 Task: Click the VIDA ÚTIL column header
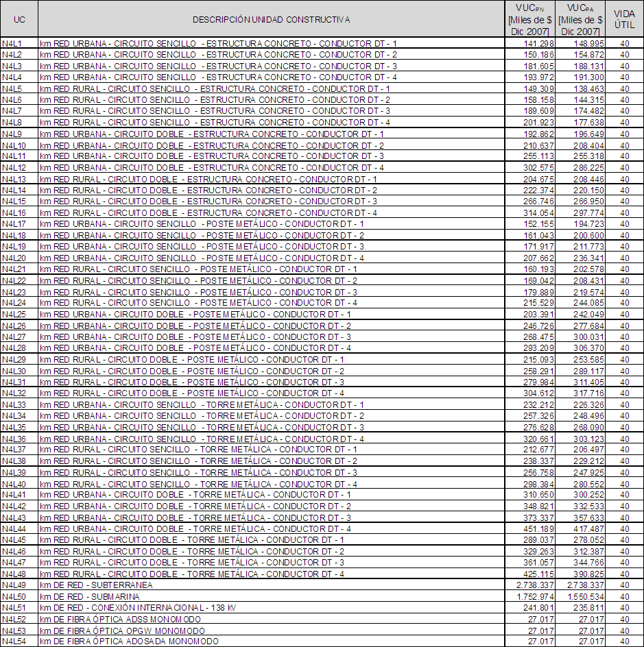point(623,19)
